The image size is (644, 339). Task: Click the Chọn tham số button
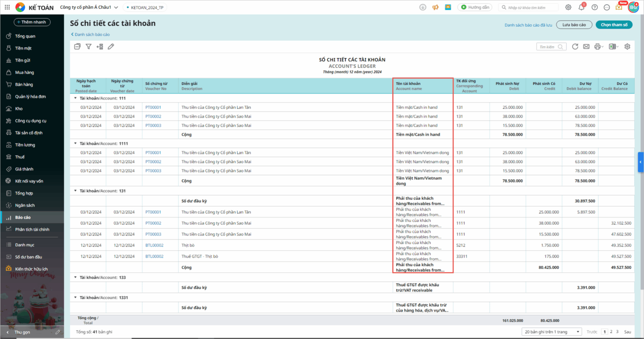(x=614, y=25)
